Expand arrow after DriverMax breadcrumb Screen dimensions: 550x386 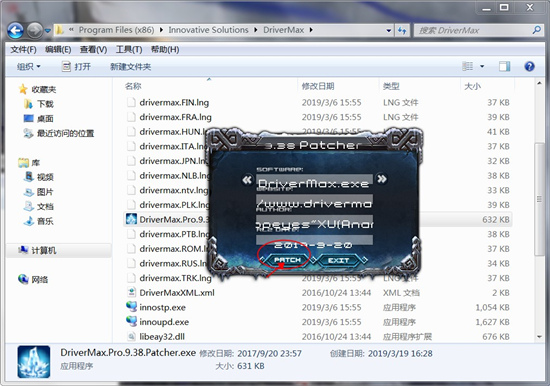[311, 30]
